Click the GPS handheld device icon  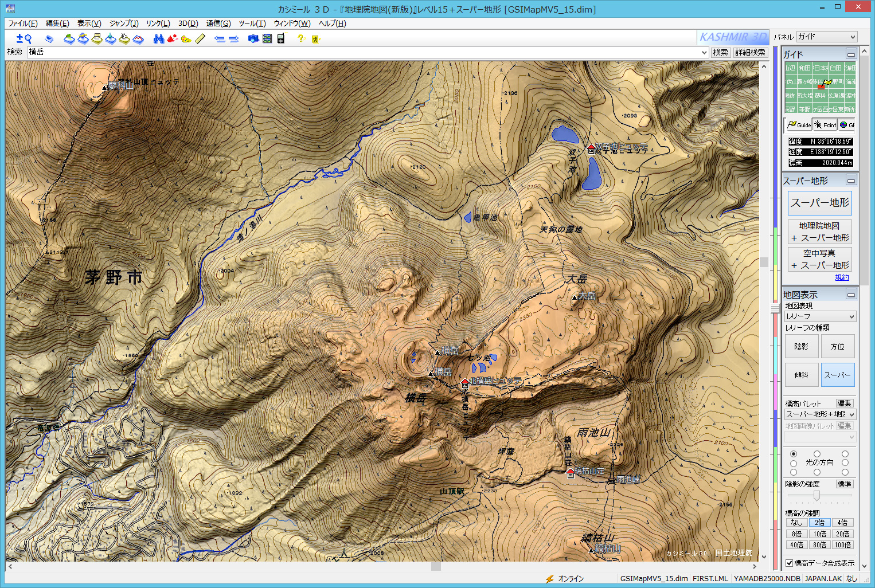click(280, 38)
